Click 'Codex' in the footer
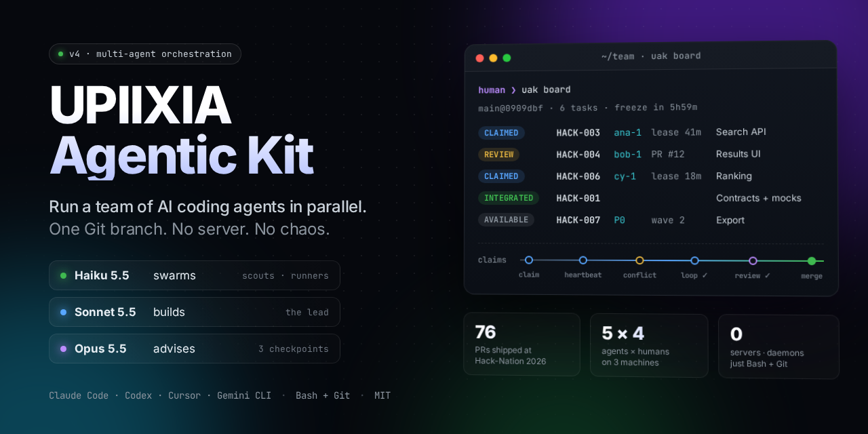Image resolution: width=868 pixels, height=434 pixels. coord(138,395)
